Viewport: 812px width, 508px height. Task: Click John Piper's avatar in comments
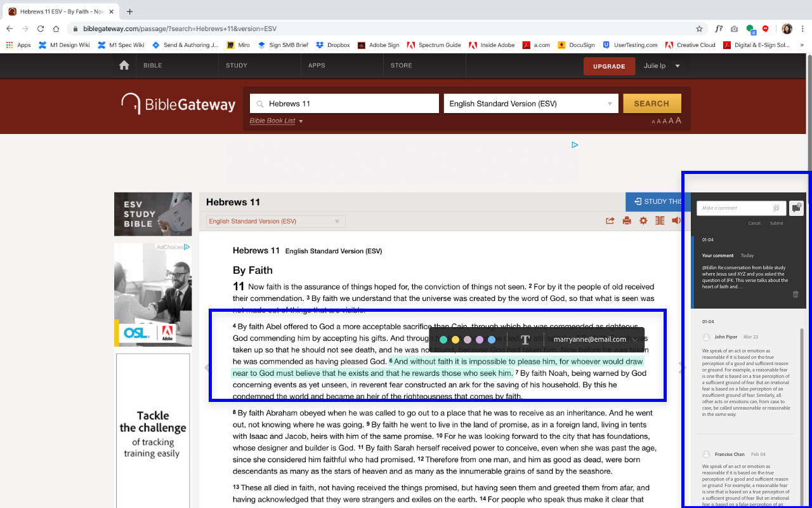point(706,337)
